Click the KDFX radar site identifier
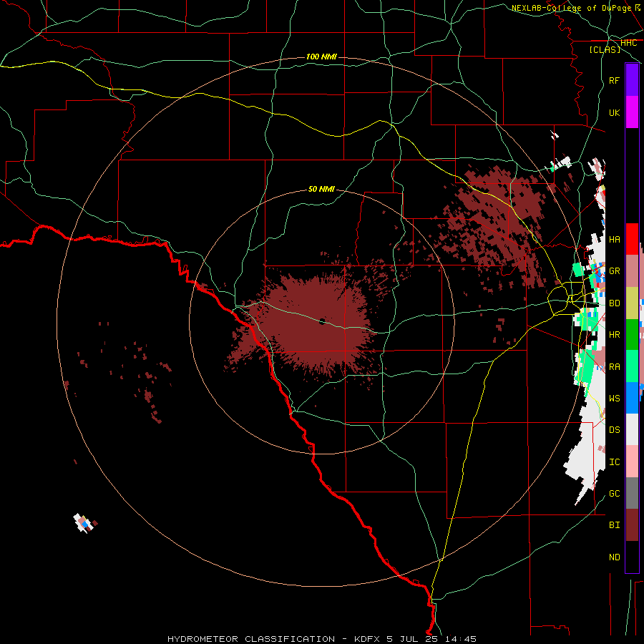The height and width of the screenshot is (644, 644). 368,639
